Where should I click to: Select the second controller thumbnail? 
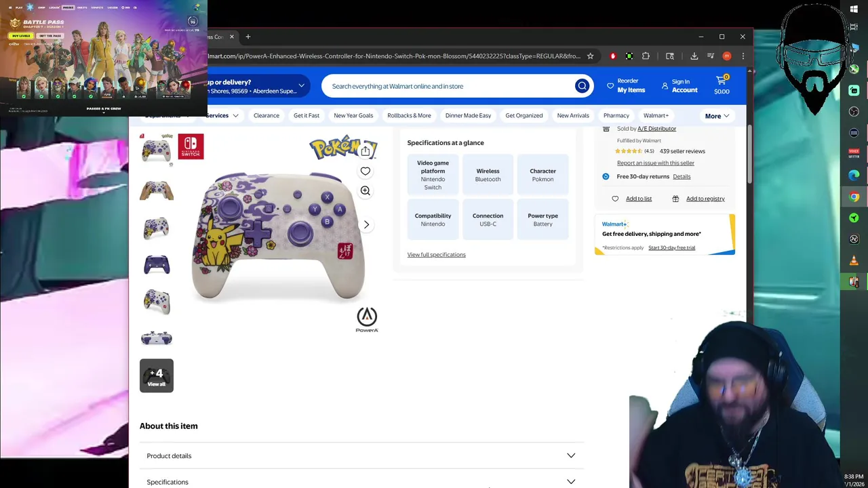157,190
